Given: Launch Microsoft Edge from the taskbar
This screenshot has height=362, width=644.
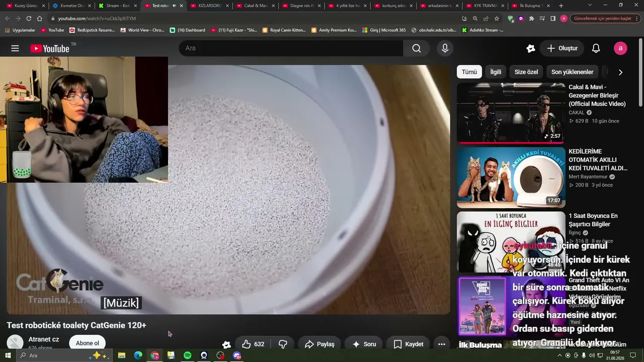Looking at the screenshot, I should (x=138, y=355).
